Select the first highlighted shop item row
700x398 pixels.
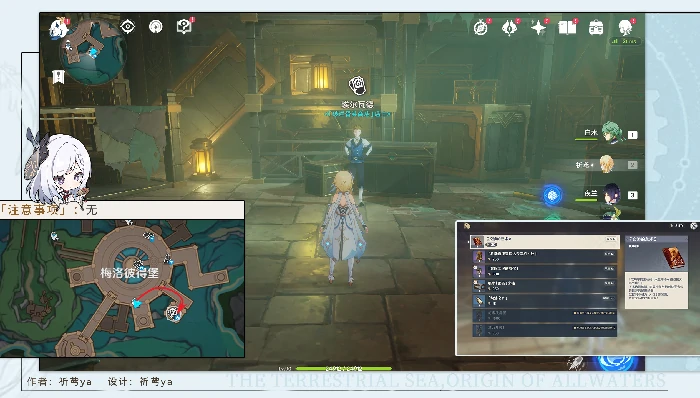coord(545,242)
